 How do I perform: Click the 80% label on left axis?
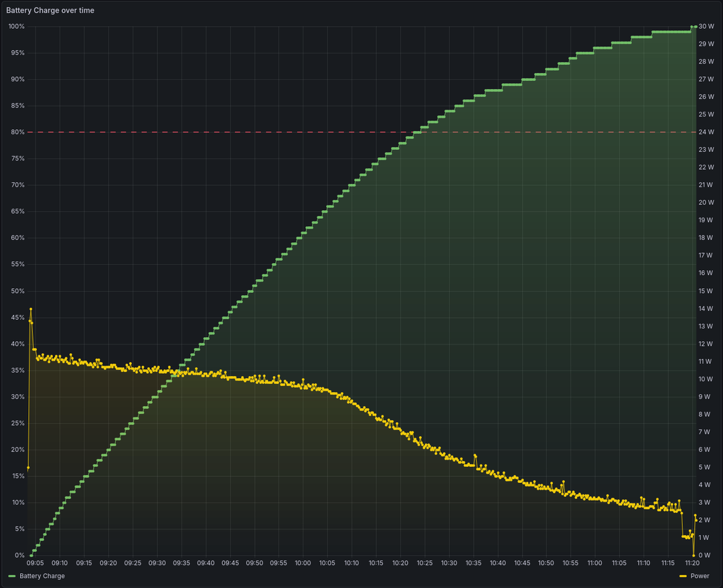coord(17,132)
